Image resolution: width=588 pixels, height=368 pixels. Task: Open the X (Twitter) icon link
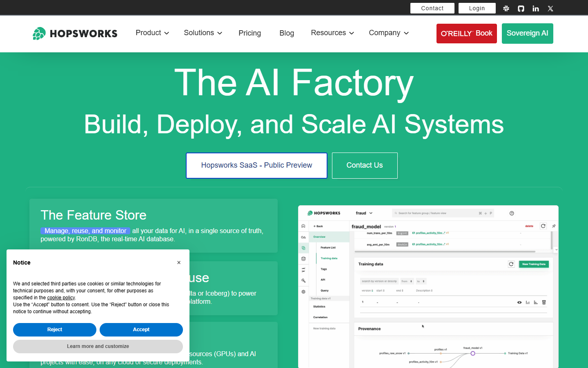point(550,8)
